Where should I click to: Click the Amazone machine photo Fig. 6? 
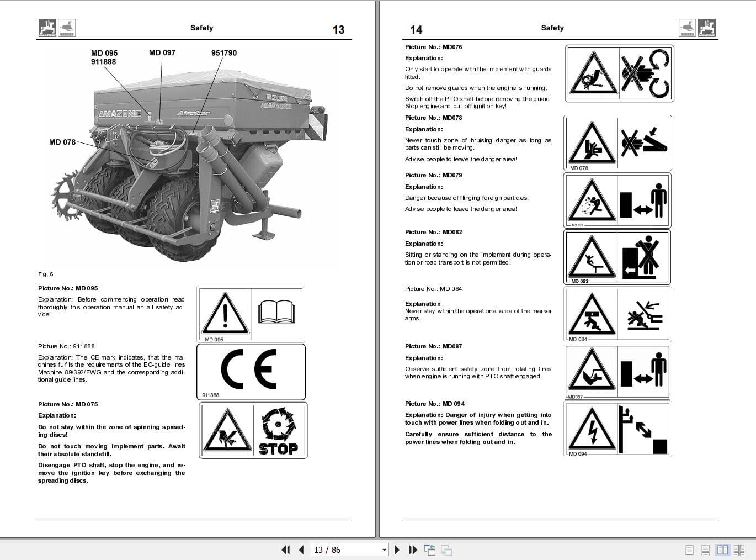point(190,166)
